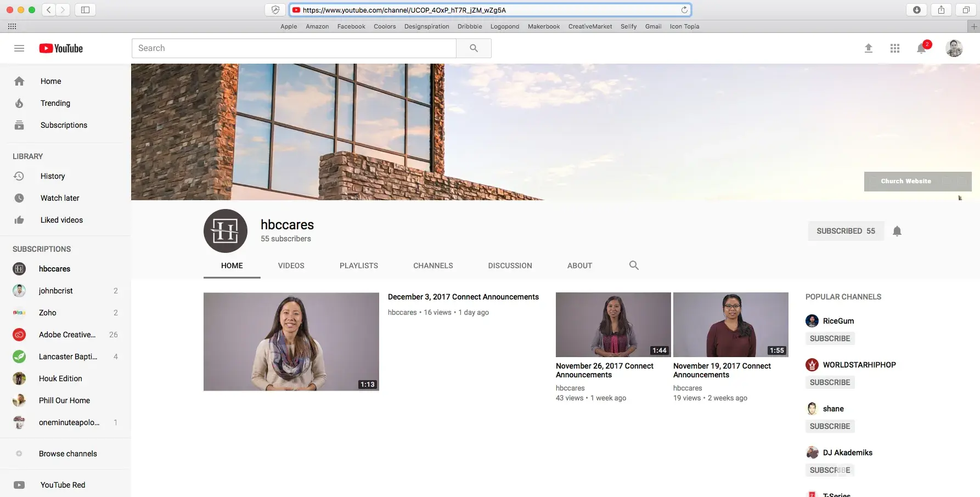
Task: Click the upload video icon
Action: [x=868, y=48]
